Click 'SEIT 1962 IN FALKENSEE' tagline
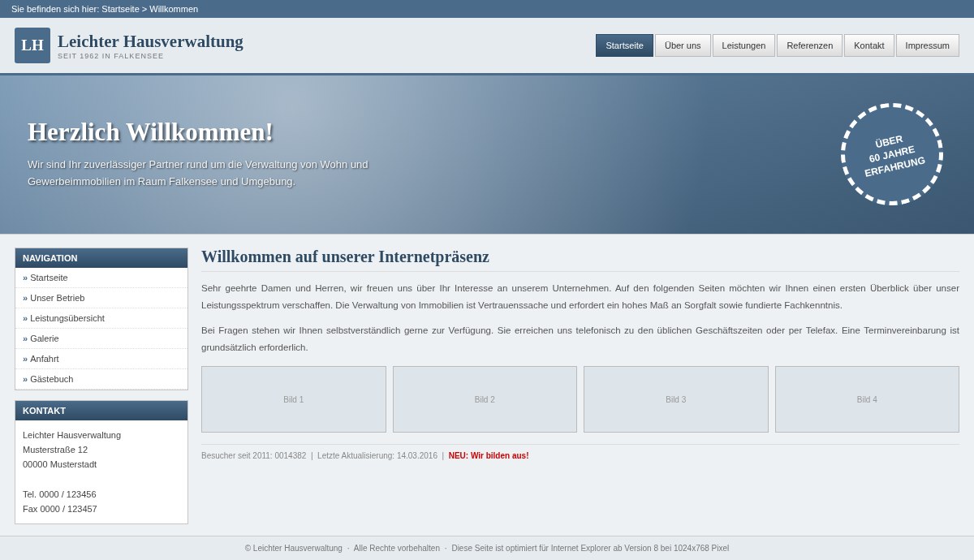Image resolution: width=974 pixels, height=560 pixels. pyautogui.click(x=110, y=56)
